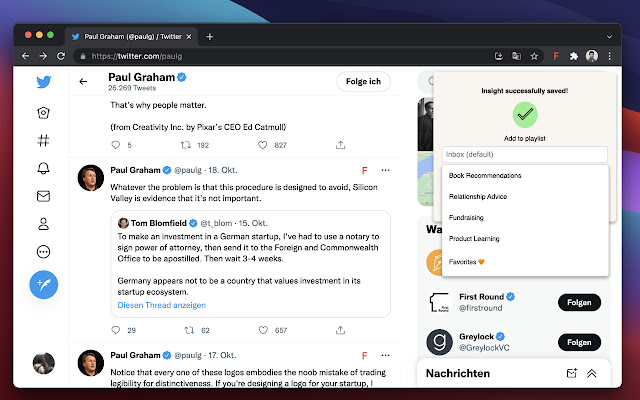640x400 pixels.
Task: Reload the page in the browser
Action: point(61,56)
